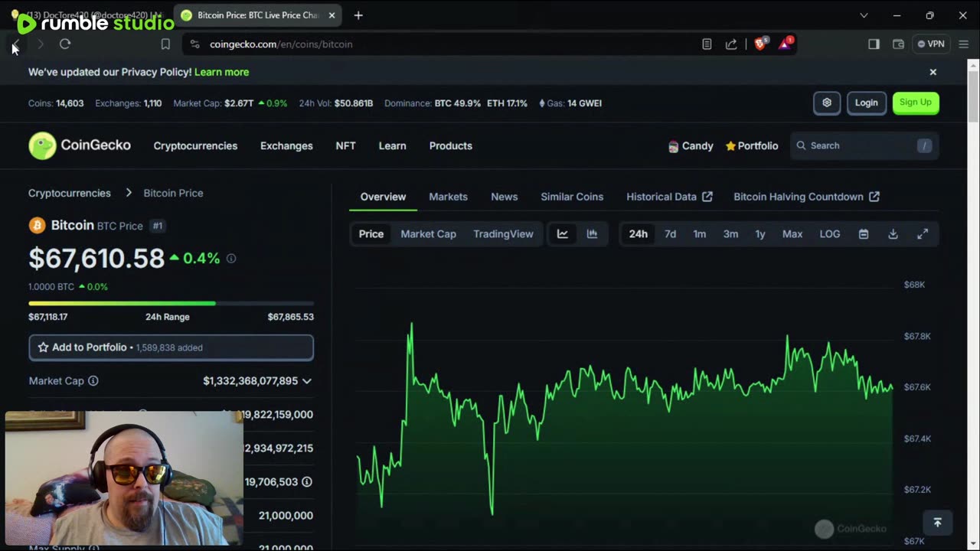Select the TradingView chart toggle
Image resolution: width=980 pixels, height=551 pixels.
(x=503, y=234)
